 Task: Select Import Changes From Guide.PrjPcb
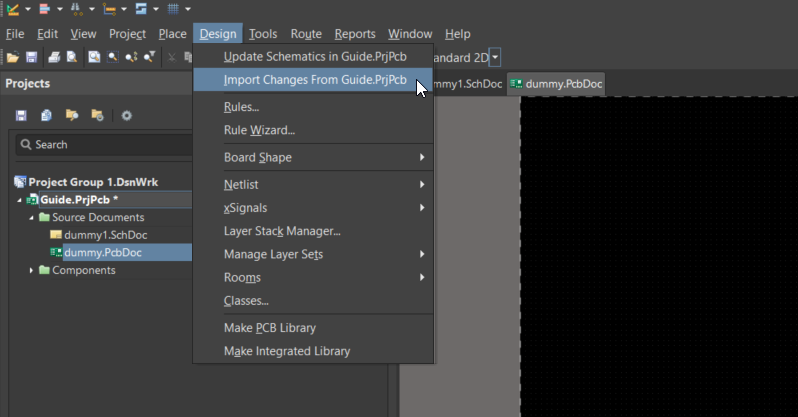pos(314,80)
